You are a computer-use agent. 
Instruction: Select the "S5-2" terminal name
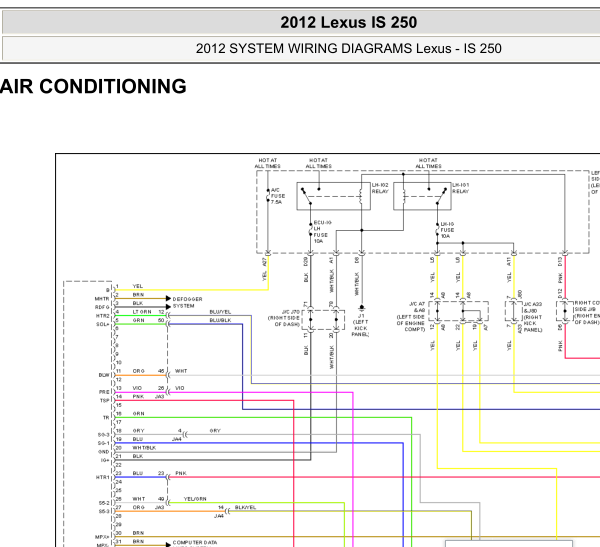(104, 503)
